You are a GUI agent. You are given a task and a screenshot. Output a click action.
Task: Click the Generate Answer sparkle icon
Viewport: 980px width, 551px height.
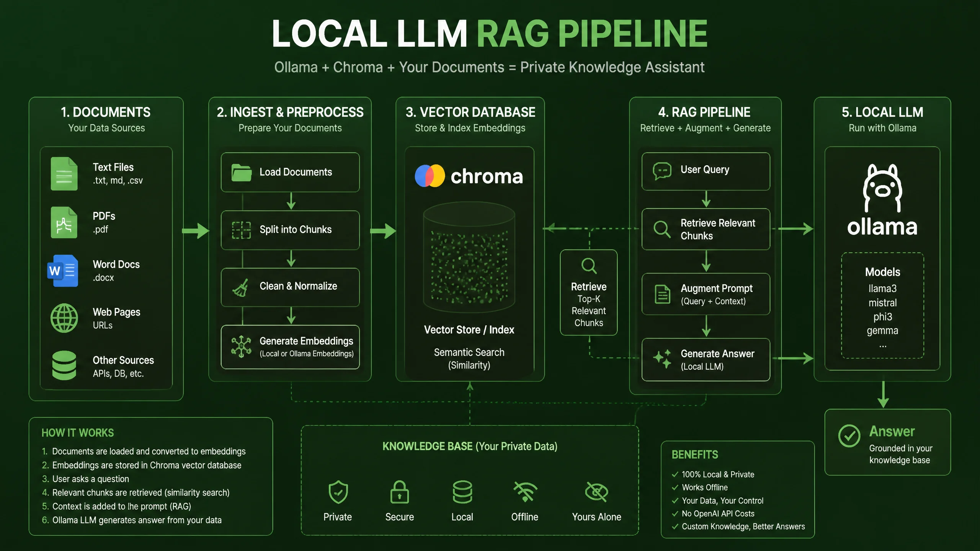pyautogui.click(x=662, y=359)
